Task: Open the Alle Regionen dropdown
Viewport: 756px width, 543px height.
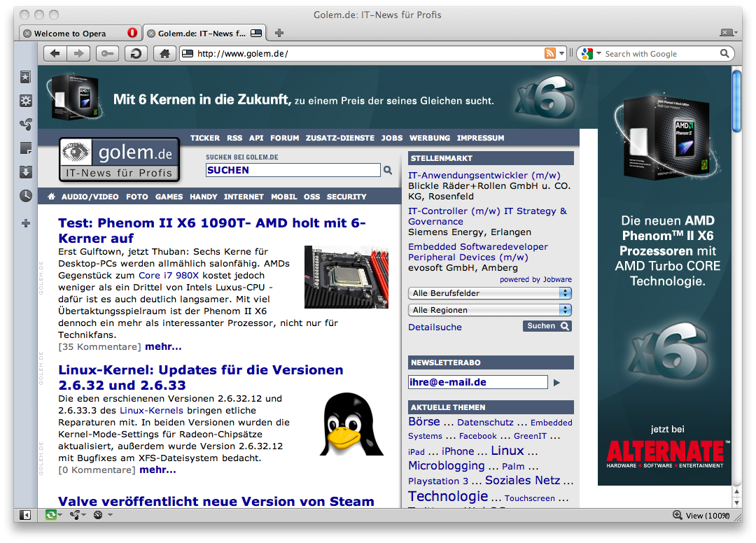Action: click(489, 309)
